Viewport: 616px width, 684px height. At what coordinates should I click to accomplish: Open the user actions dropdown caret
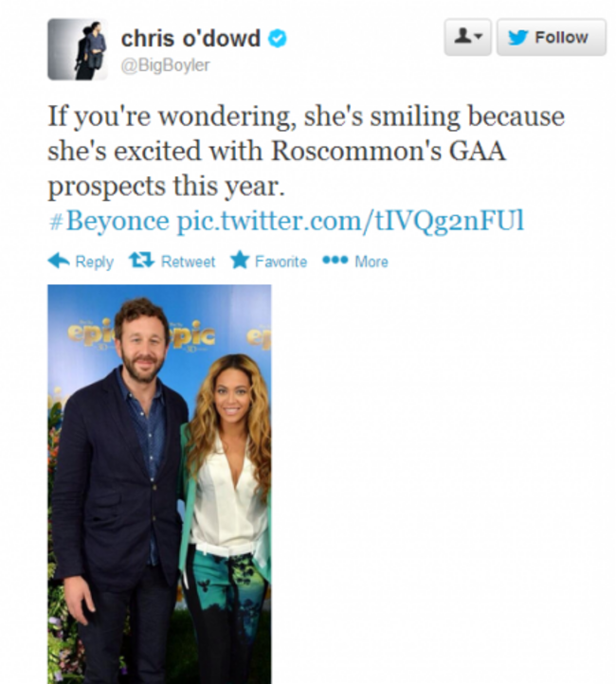pos(479,36)
